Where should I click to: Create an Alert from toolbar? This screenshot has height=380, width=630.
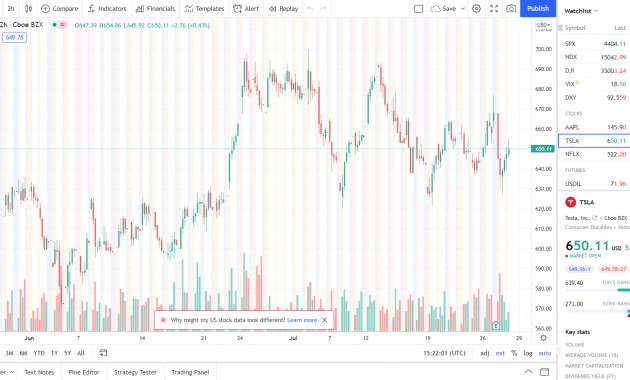pyautogui.click(x=246, y=8)
